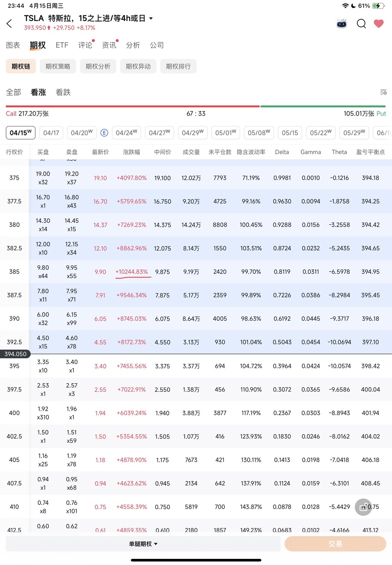
Task: Select the 04/27 expiration date
Action: coord(159,133)
